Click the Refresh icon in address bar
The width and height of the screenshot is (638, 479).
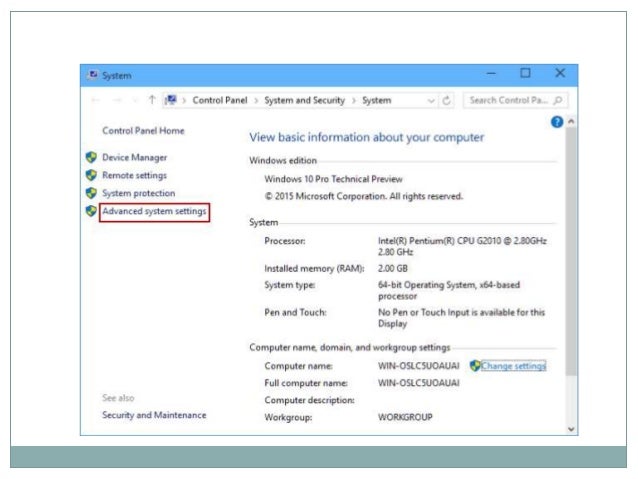(x=446, y=100)
